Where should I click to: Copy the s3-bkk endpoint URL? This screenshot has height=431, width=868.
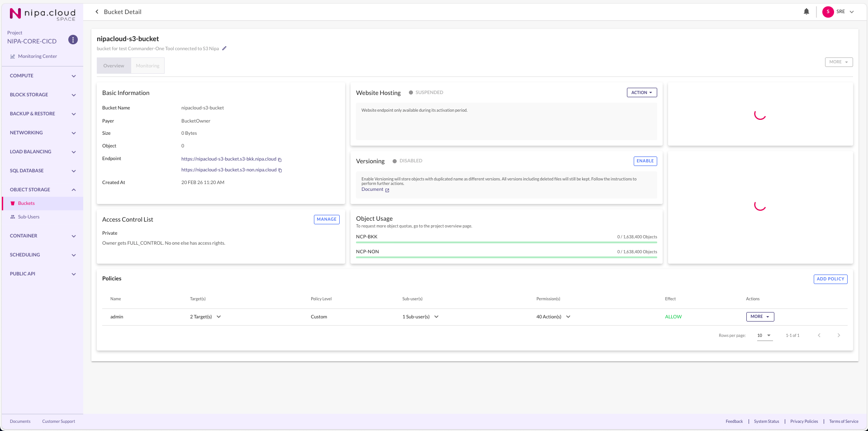tap(280, 160)
